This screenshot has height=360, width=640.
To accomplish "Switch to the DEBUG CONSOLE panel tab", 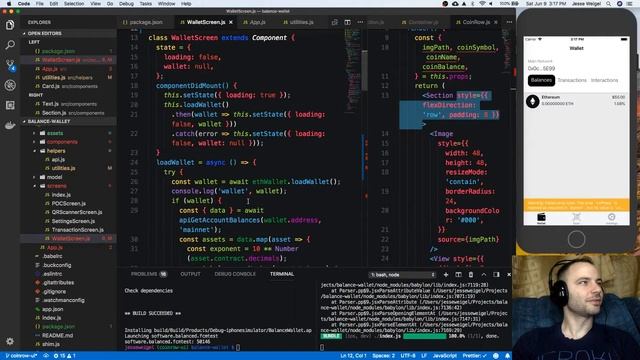I will tap(235, 274).
